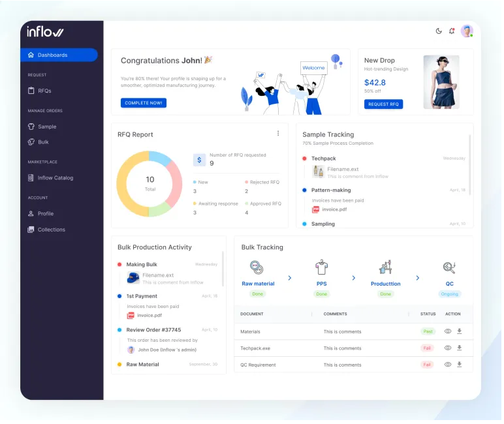Go to Inflow Catalog in the sidebar
Image resolution: width=504 pixels, height=424 pixels.
55,177
